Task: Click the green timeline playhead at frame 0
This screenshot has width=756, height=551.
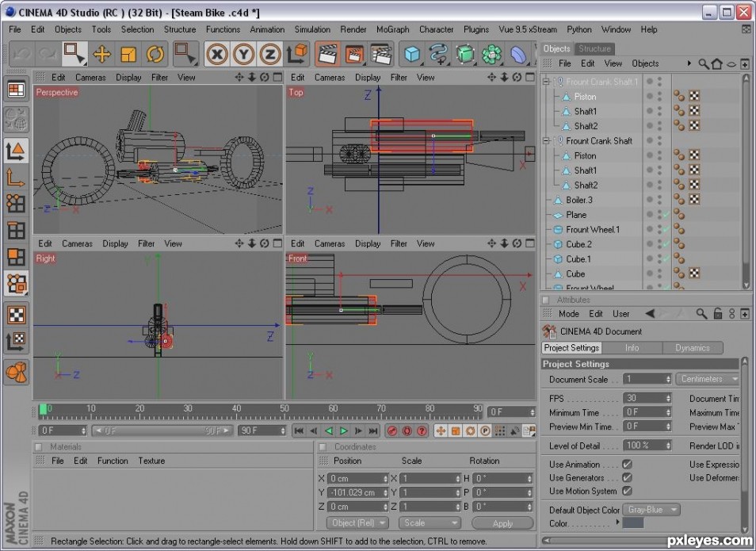Action: click(44, 410)
